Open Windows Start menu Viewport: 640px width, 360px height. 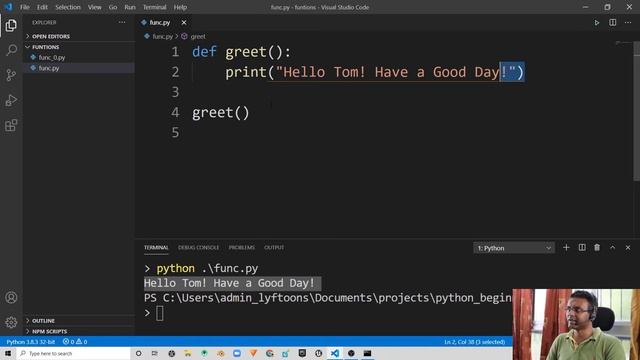point(8,353)
